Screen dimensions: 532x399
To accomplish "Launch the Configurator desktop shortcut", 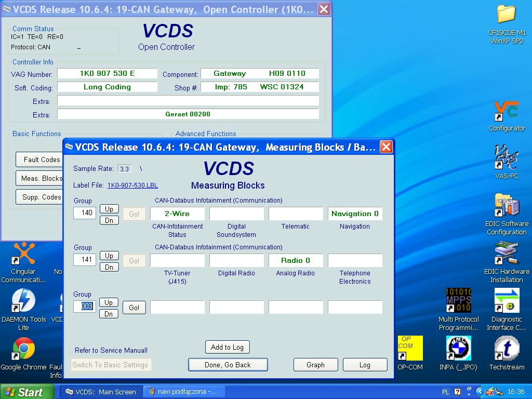I will coord(507,116).
